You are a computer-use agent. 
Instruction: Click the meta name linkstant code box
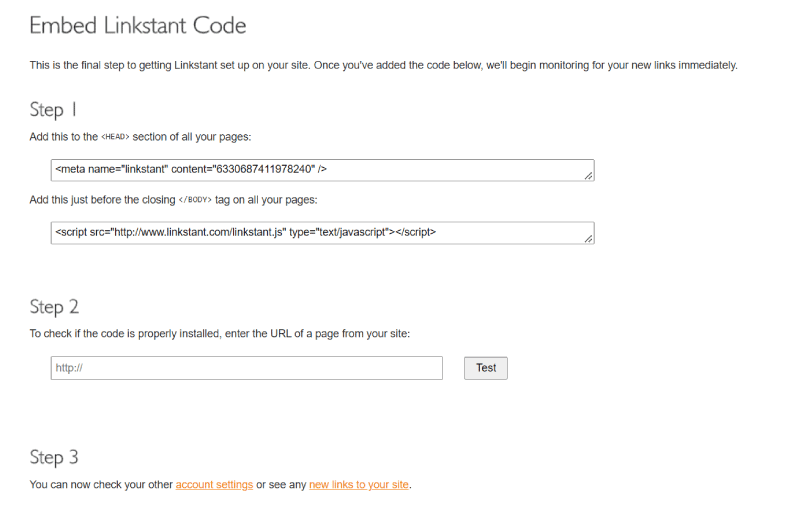pyautogui.click(x=322, y=170)
